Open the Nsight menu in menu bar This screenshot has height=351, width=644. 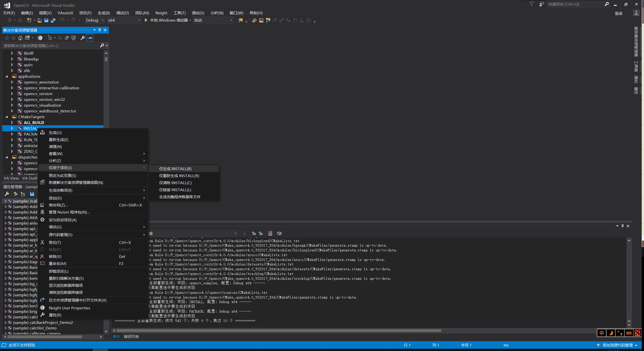point(161,13)
